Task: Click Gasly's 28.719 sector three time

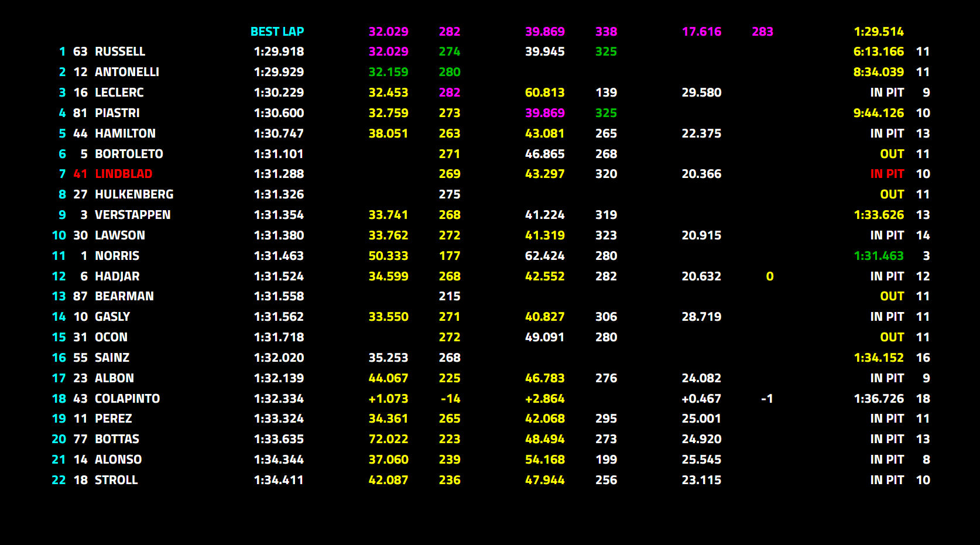Action: point(701,317)
